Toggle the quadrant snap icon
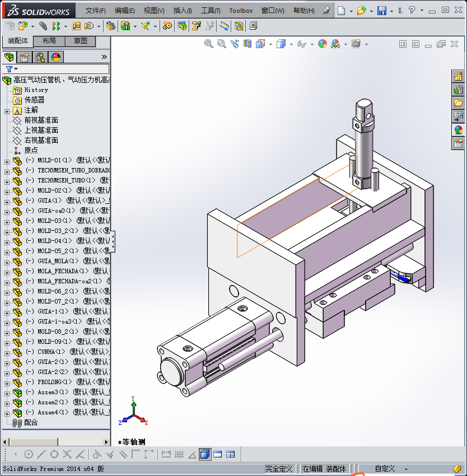This screenshot has width=467, height=476. tap(54, 454)
